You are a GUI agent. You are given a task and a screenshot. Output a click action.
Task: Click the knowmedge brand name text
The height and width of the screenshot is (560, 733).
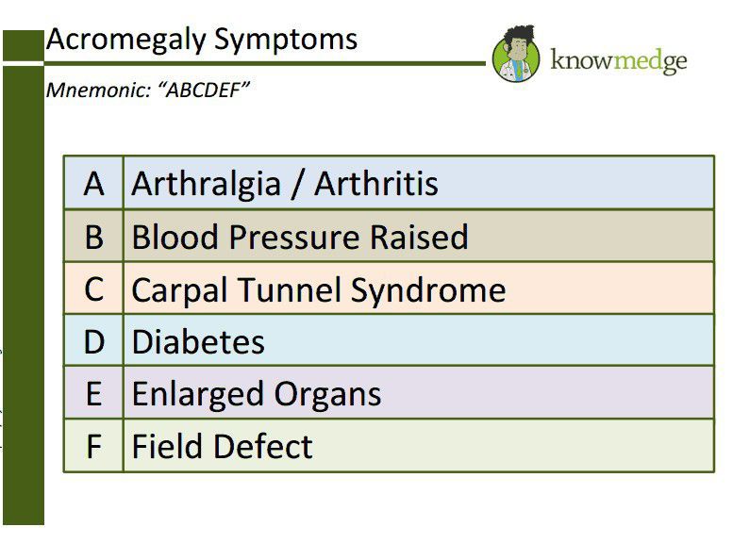click(618, 61)
